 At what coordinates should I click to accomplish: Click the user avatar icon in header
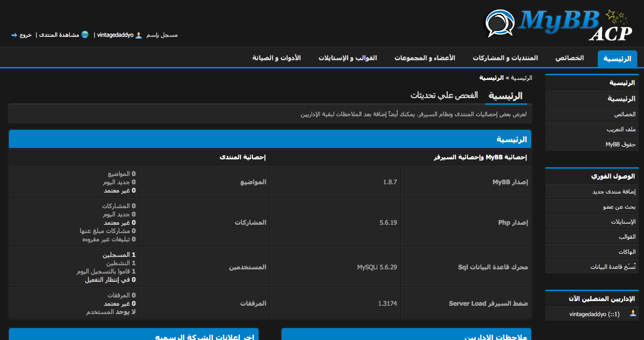click(x=139, y=35)
